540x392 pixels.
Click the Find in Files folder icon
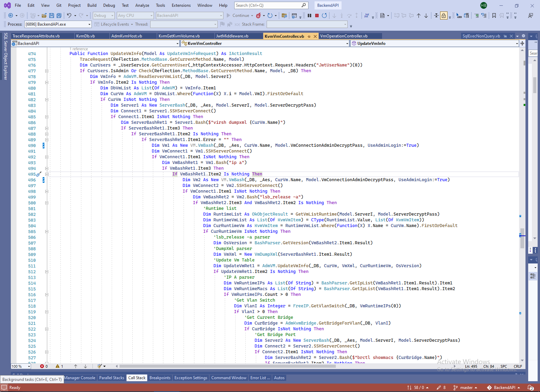(284, 16)
